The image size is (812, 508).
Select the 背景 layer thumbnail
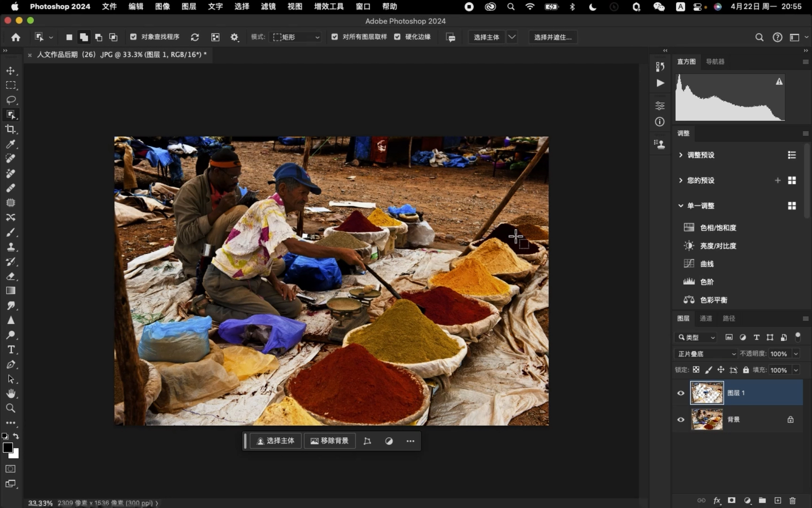[707, 419]
